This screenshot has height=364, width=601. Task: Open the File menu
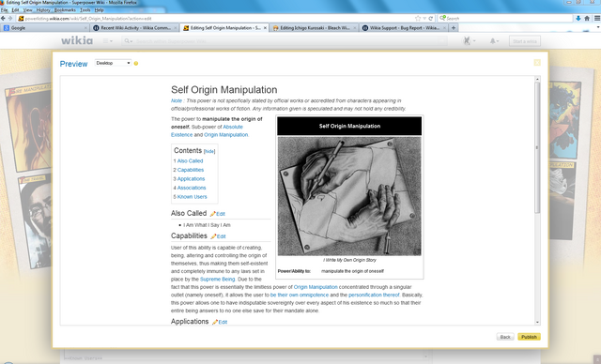coord(4,10)
